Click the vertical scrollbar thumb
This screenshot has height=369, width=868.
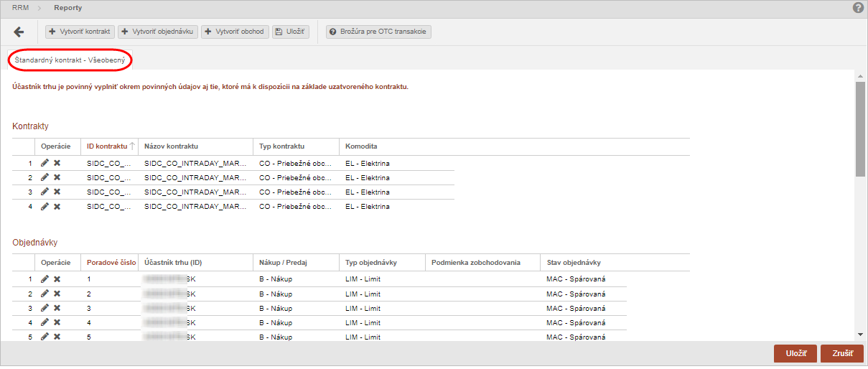(x=860, y=128)
